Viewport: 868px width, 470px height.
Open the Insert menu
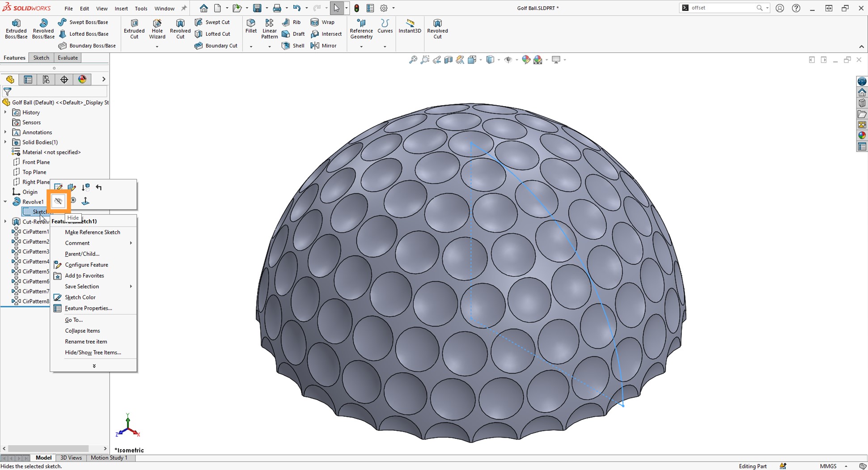click(x=121, y=8)
